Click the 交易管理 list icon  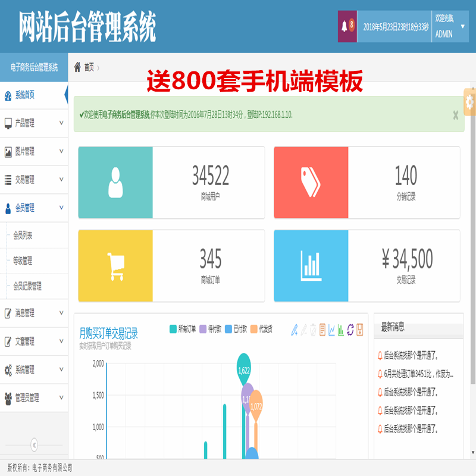(8, 180)
